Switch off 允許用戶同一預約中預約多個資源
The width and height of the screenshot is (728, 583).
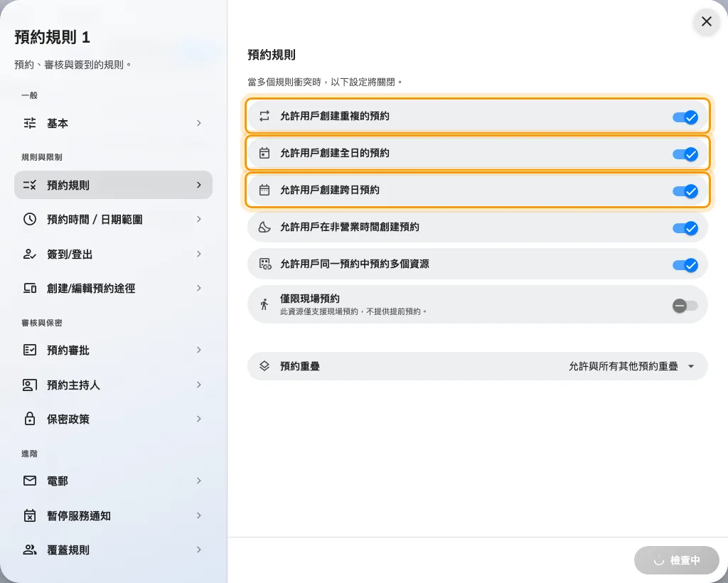[x=685, y=265]
